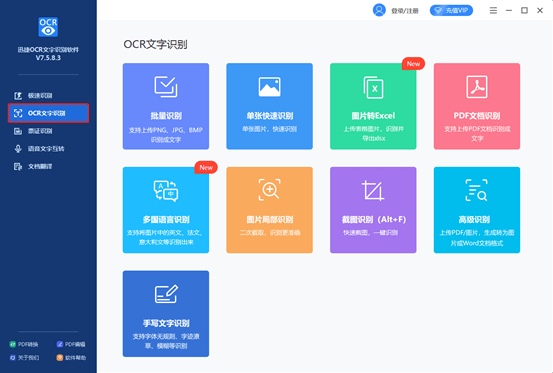Open the 图片局部识别 magnifier tile
The image size is (553, 373).
click(269, 210)
